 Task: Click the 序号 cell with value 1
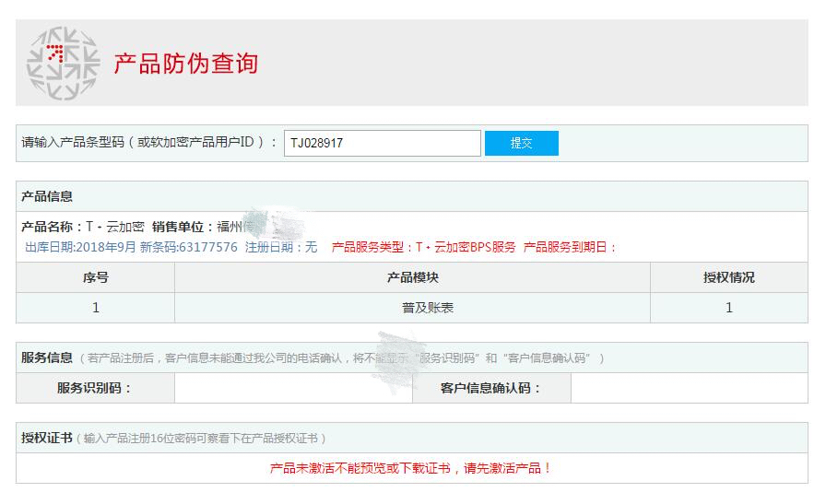(x=95, y=308)
